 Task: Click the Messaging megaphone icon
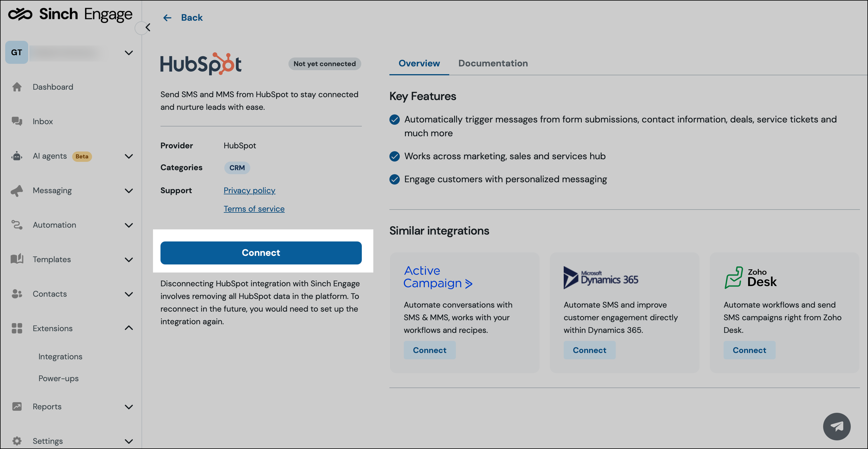click(x=17, y=190)
